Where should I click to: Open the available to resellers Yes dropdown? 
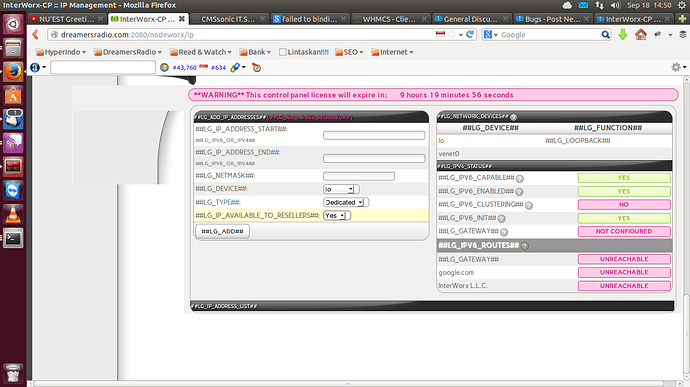point(337,216)
